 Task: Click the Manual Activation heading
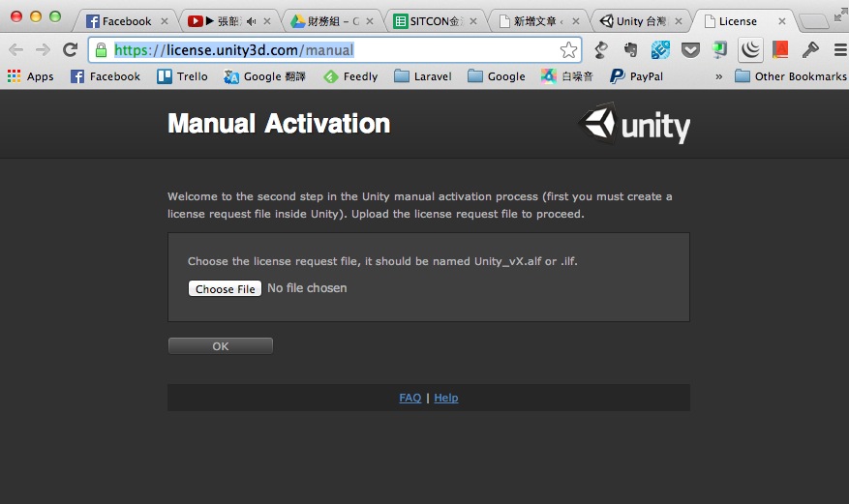279,123
